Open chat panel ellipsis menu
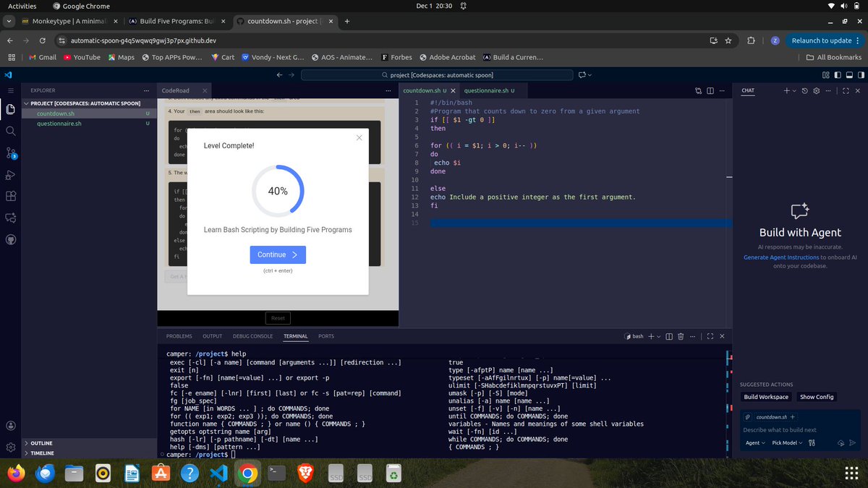Viewport: 868px width, 488px height. 829,90
